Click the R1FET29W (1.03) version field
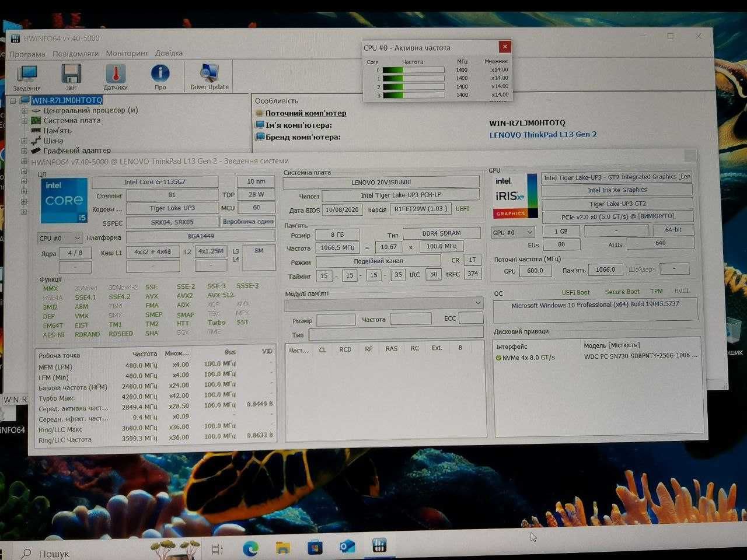The width and height of the screenshot is (747, 560). click(x=420, y=209)
